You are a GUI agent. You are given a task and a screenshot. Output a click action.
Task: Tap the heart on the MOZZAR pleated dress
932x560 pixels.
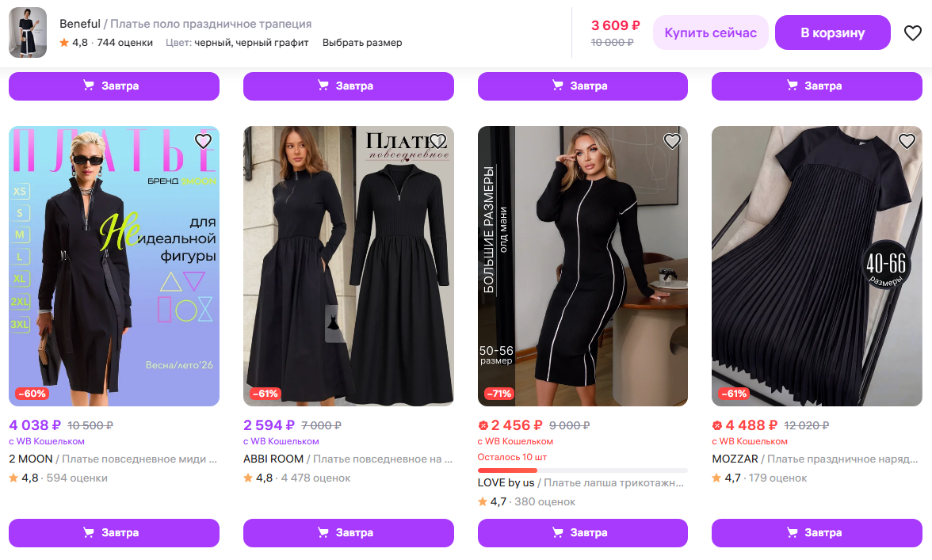pos(907,141)
